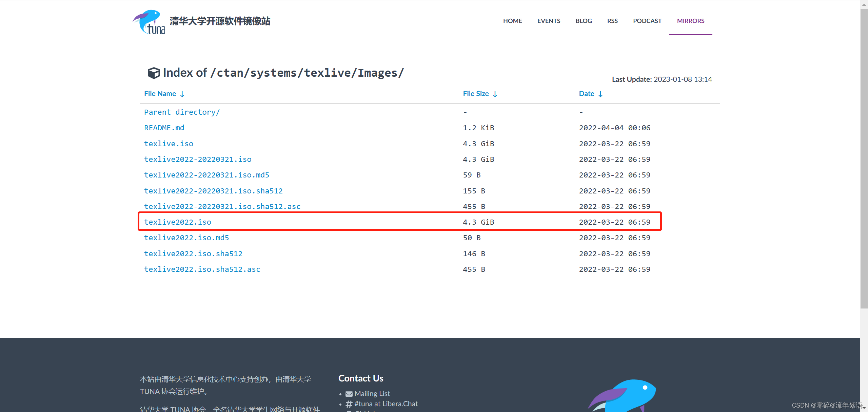Click the Date sort arrow
868x412 pixels.
600,94
